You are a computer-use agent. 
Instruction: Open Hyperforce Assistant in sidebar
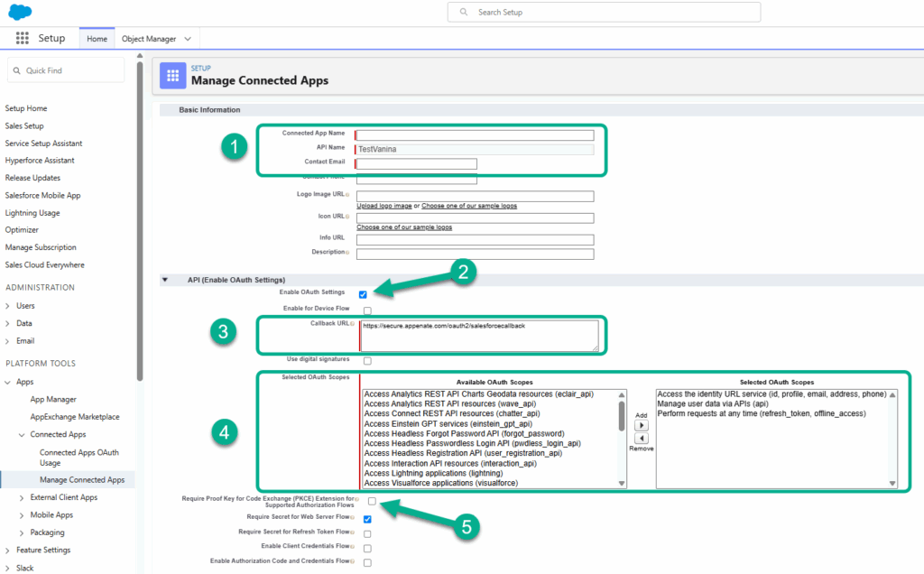[x=40, y=161]
